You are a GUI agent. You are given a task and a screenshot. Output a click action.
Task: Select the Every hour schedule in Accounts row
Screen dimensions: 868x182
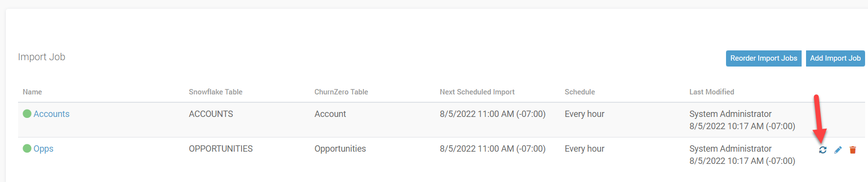[x=585, y=114]
